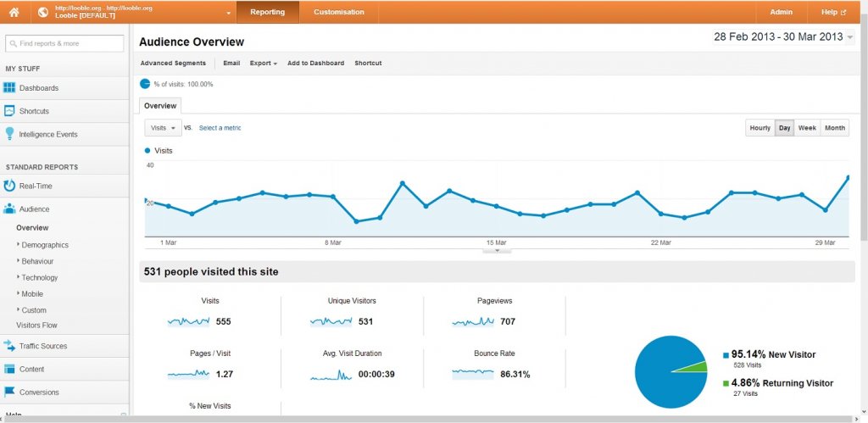868x423 pixels.
Task: Click the Avg. Visit Duration sparkline
Action: [331, 375]
